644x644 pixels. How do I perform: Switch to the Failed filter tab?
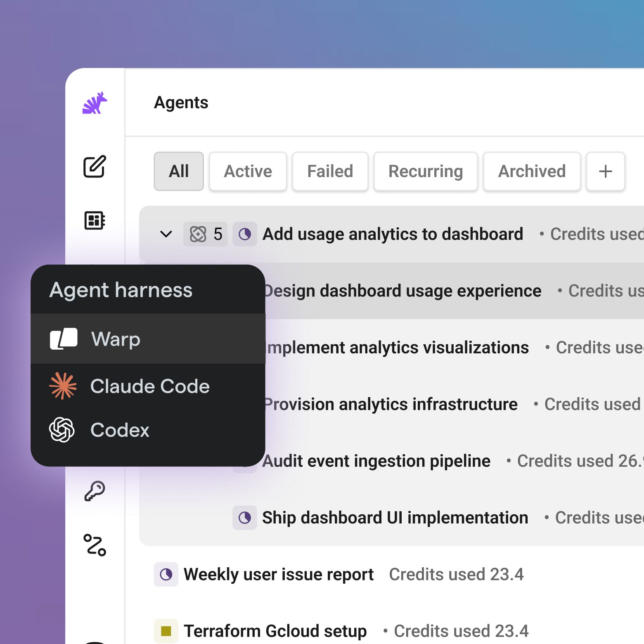pos(330,171)
